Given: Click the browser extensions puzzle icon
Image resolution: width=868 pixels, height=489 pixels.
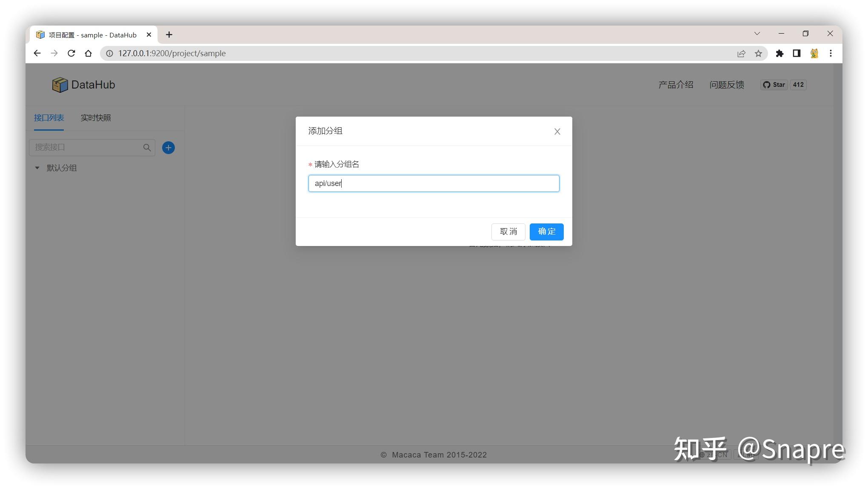Looking at the screenshot, I should tap(780, 53).
